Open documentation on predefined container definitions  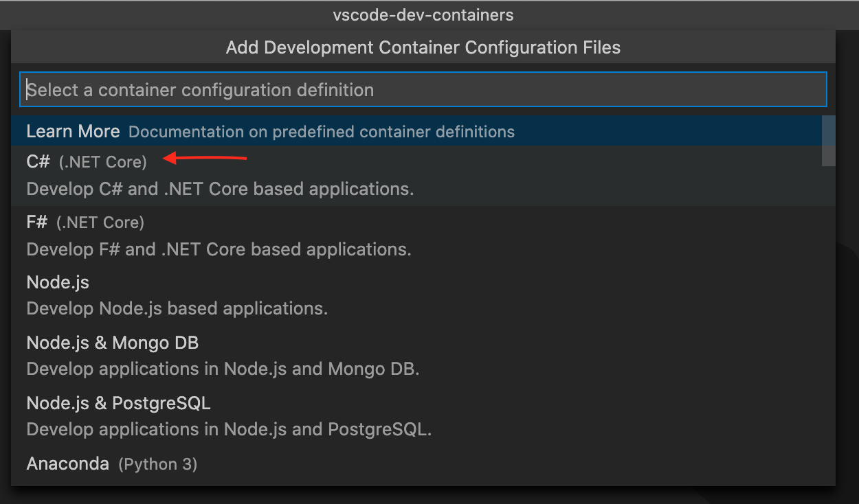[x=321, y=132]
